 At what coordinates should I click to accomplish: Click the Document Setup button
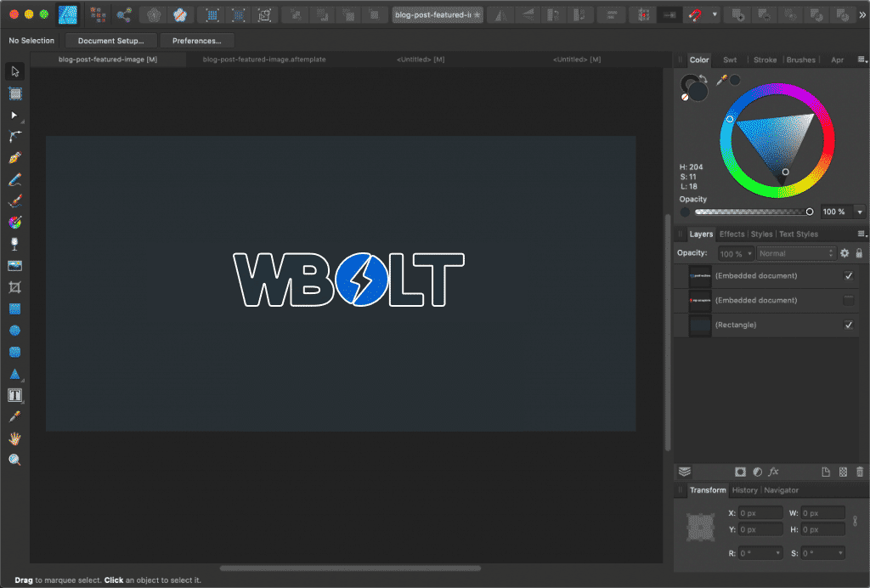point(110,41)
